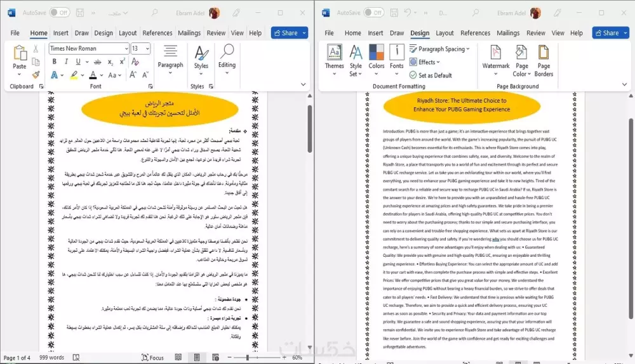This screenshot has height=364, width=635.
Task: Select Format Painter brush in left window
Action: pos(36,75)
